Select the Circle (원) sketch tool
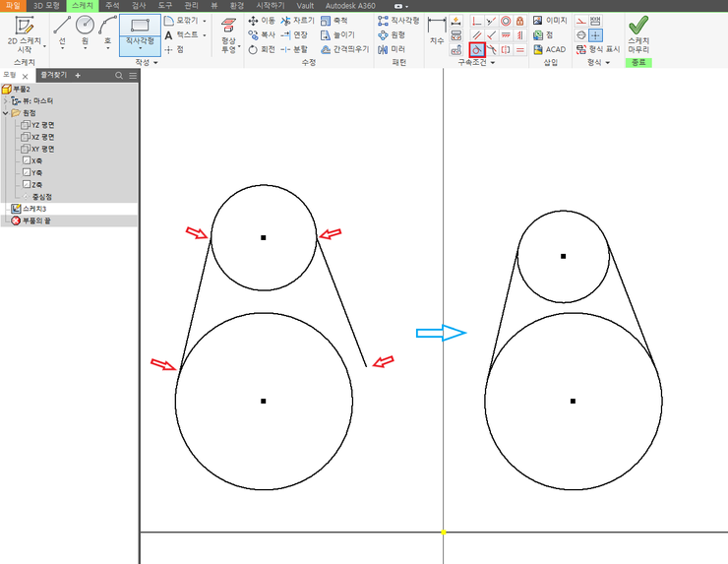This screenshot has width=728, height=564. [x=86, y=31]
